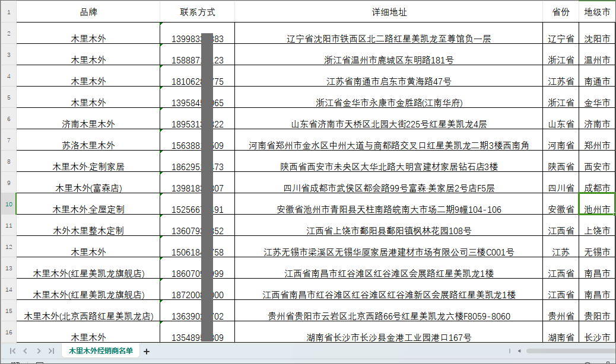Select address cell 江苏省南通市启东市黄海路47号

click(x=389, y=76)
